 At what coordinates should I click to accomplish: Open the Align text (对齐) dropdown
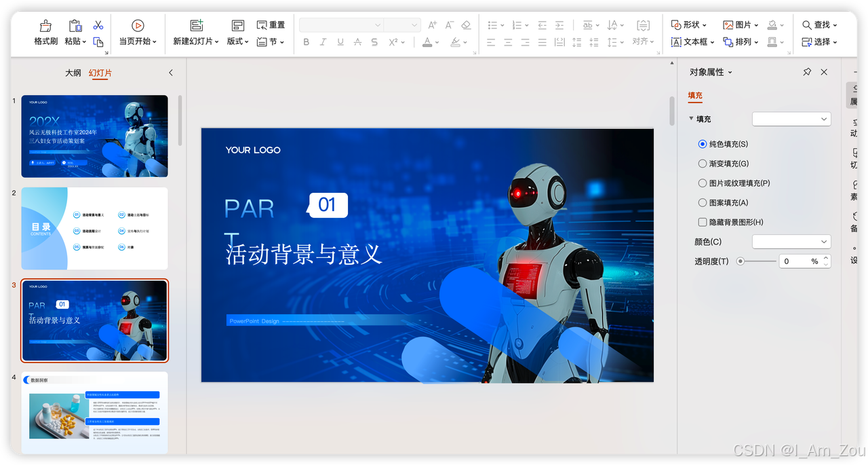(643, 41)
